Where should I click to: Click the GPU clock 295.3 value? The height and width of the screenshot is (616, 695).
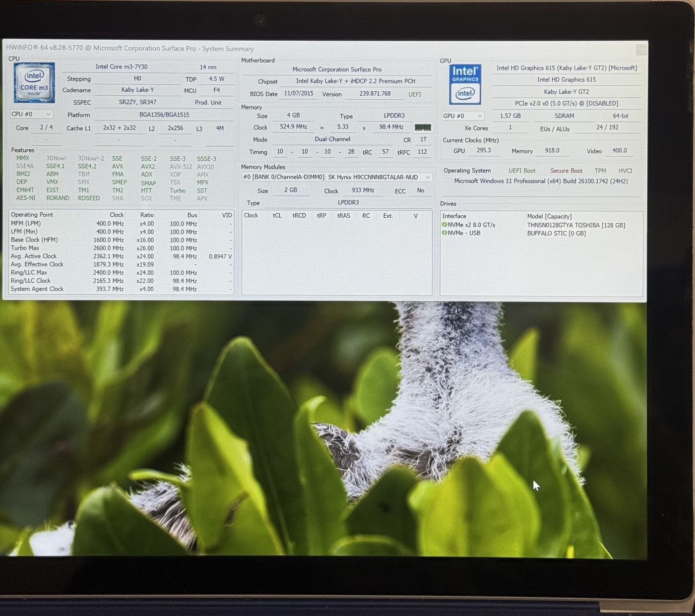tap(483, 151)
